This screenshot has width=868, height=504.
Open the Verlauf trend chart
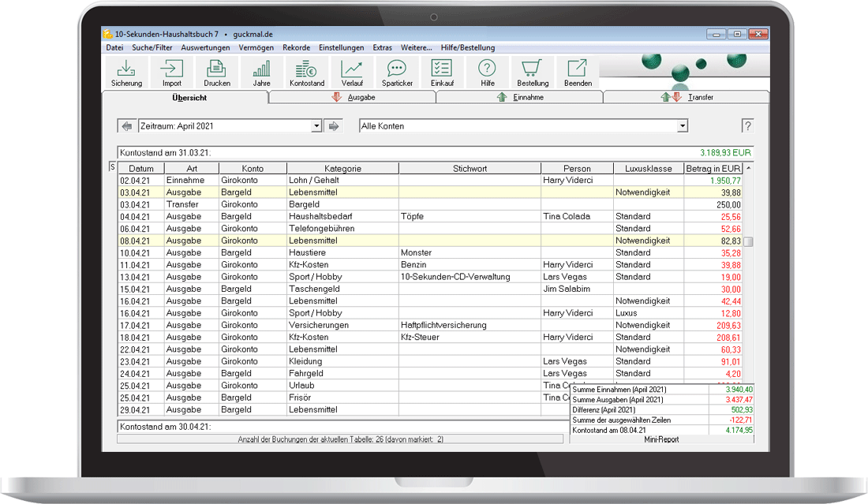(x=352, y=73)
